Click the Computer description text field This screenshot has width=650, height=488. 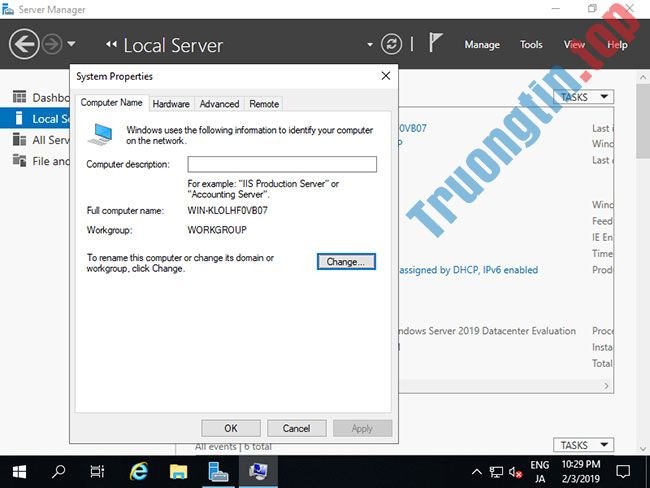click(282, 164)
